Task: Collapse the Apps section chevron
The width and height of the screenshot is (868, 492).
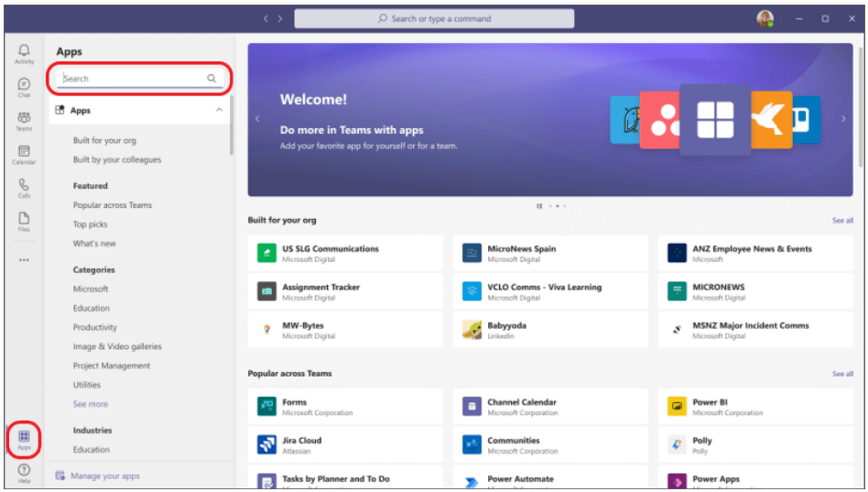Action: point(219,111)
